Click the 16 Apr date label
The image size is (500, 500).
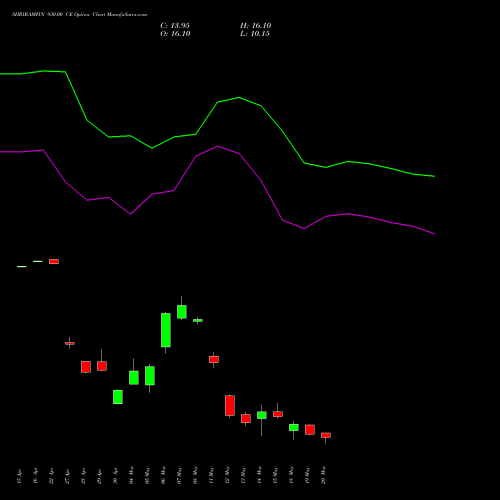click(x=35, y=476)
